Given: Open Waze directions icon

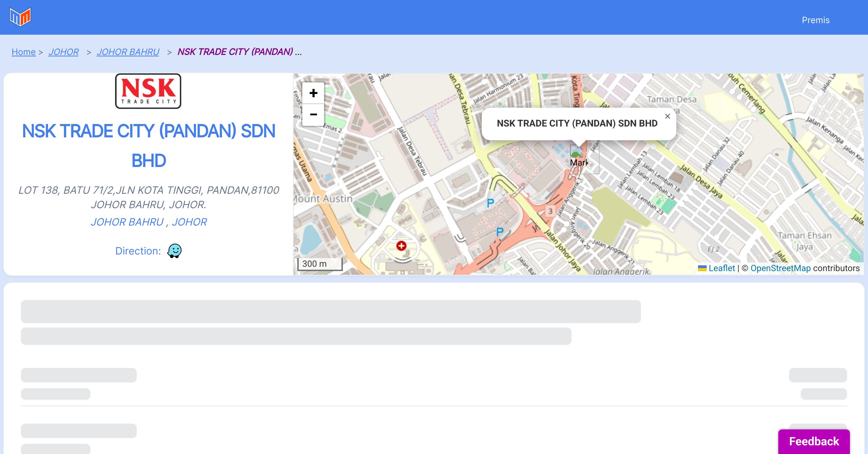Looking at the screenshot, I should 174,250.
